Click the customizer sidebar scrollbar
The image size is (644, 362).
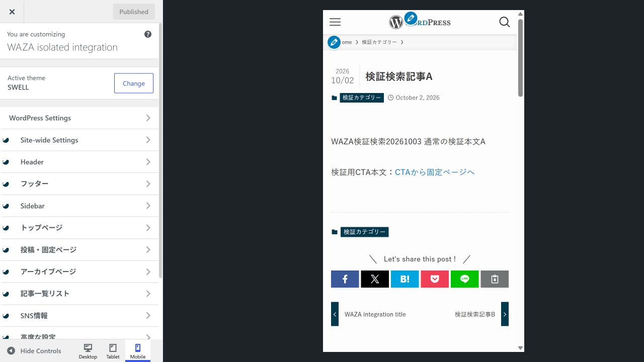[x=160, y=151]
